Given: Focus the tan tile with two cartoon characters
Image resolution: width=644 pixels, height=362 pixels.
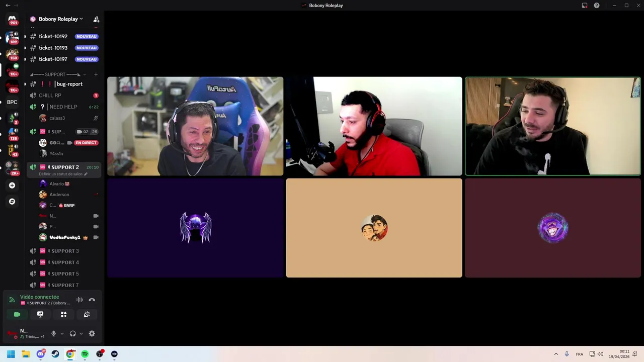Looking at the screenshot, I should 374,228.
